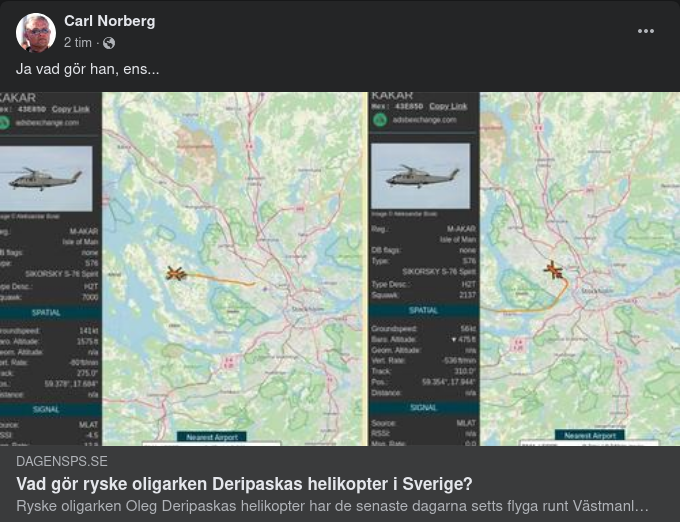Click 'Copy Link' in the left panel
The height and width of the screenshot is (522, 680).
[70, 109]
